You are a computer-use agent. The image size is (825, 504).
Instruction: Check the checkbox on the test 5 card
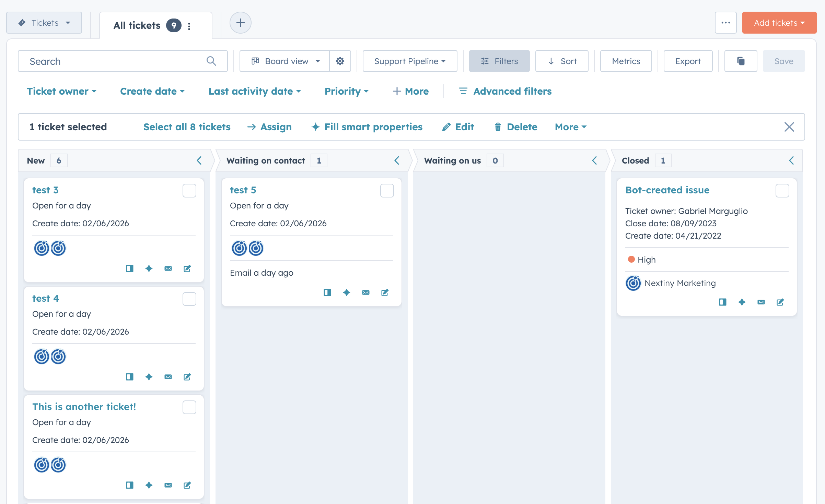(x=387, y=191)
